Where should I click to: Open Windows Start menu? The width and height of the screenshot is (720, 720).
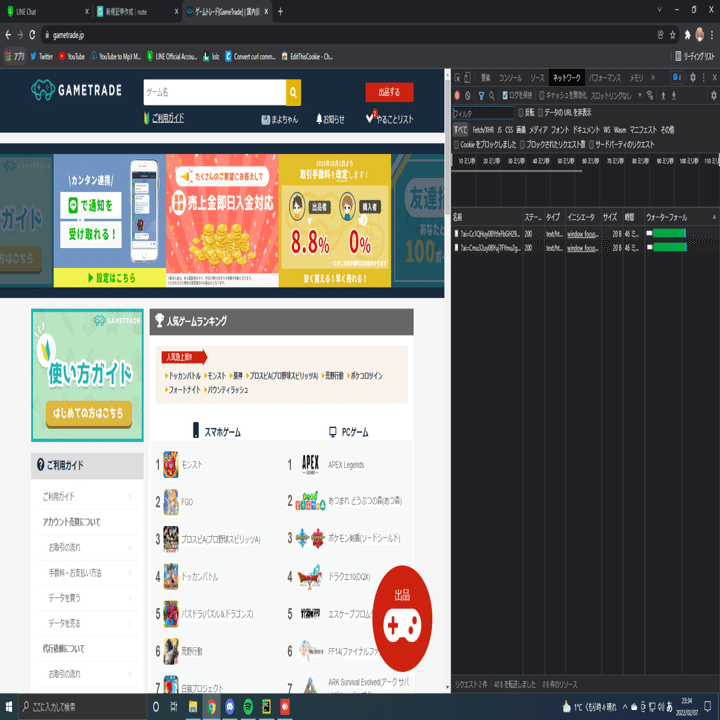9,707
